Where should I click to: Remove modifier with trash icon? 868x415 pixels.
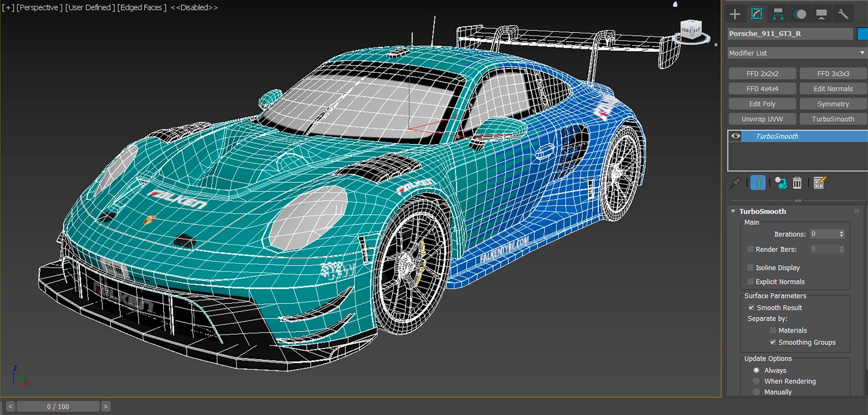click(x=797, y=183)
